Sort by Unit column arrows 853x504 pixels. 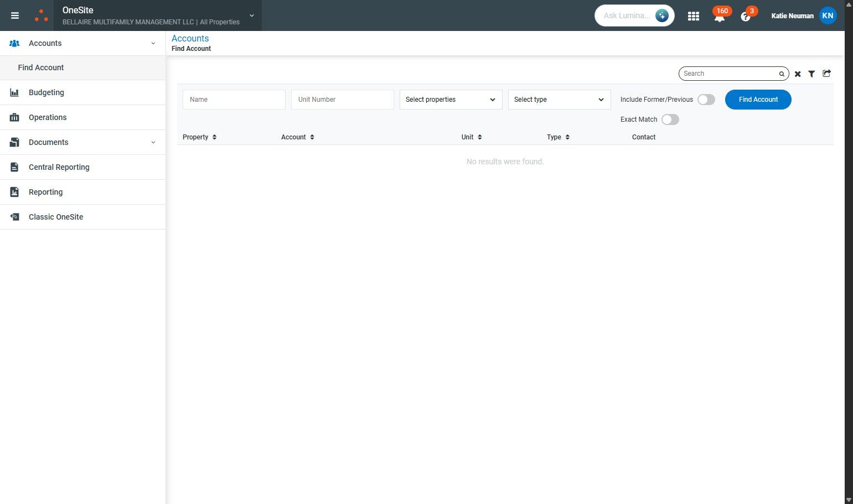(x=480, y=137)
